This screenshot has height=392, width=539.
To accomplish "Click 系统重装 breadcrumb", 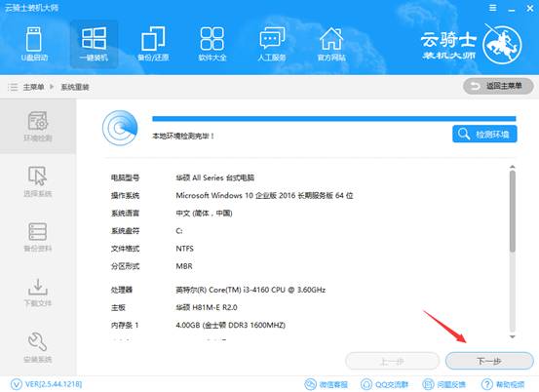I will (75, 87).
